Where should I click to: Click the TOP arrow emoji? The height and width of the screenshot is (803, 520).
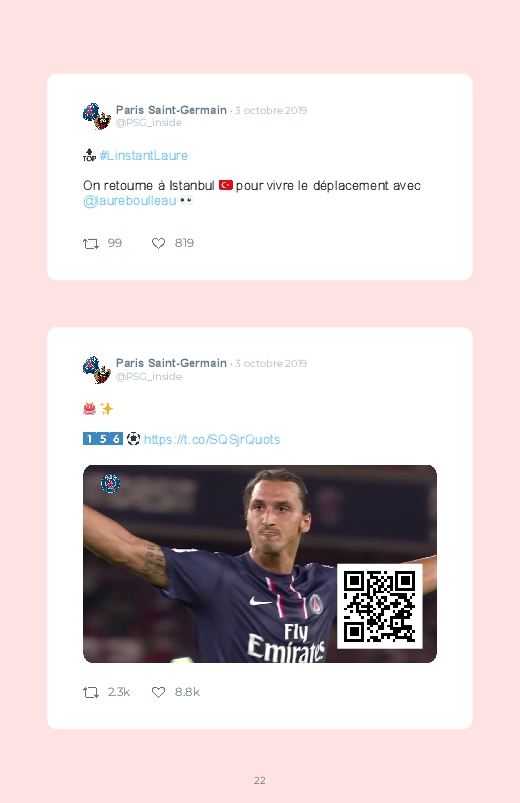[x=89, y=155]
